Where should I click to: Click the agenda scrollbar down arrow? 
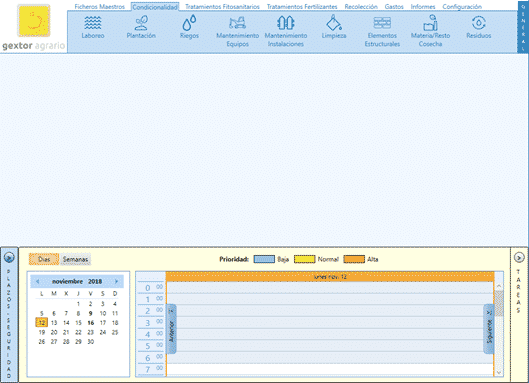[499, 372]
